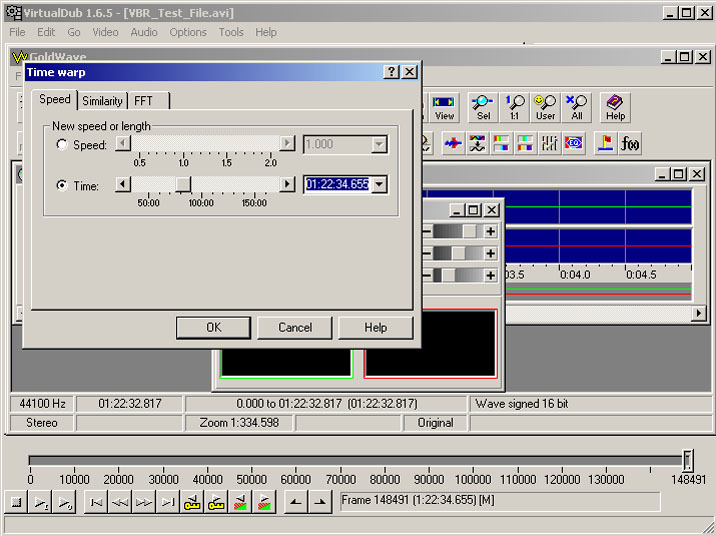
Task: Click the View zoom toolbar button
Action: [443, 108]
